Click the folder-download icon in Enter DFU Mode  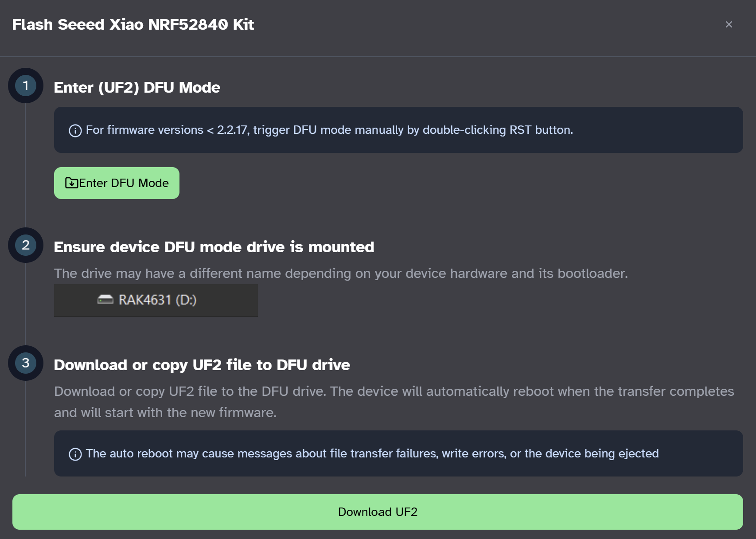[71, 183]
